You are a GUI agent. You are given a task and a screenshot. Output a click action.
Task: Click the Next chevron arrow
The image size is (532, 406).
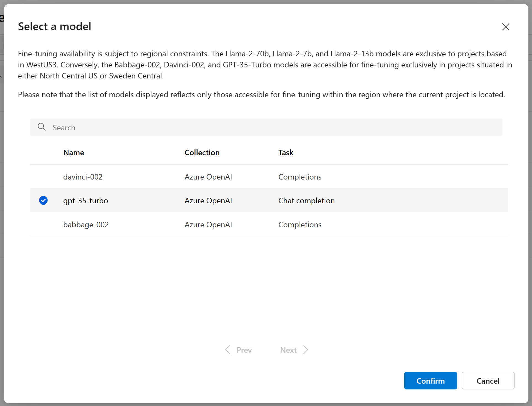[x=306, y=350]
